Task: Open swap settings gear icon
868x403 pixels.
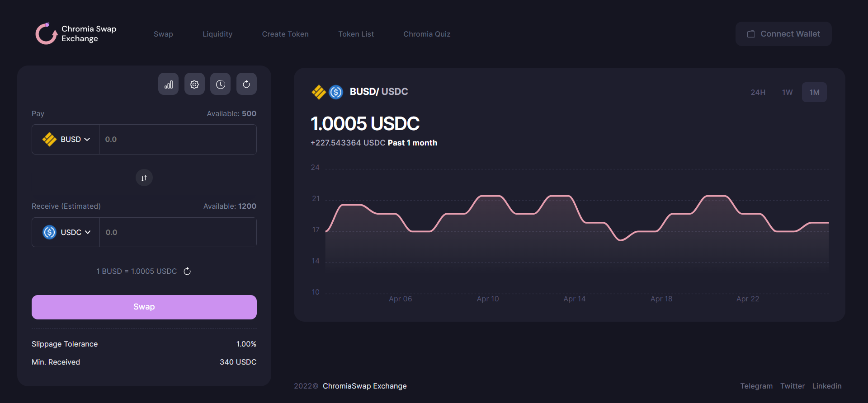Action: coord(194,84)
